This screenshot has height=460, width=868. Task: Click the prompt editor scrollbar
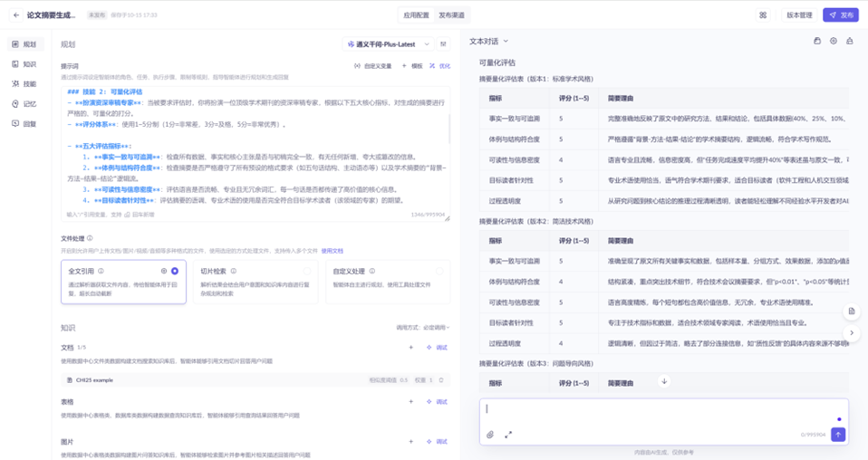[448, 129]
